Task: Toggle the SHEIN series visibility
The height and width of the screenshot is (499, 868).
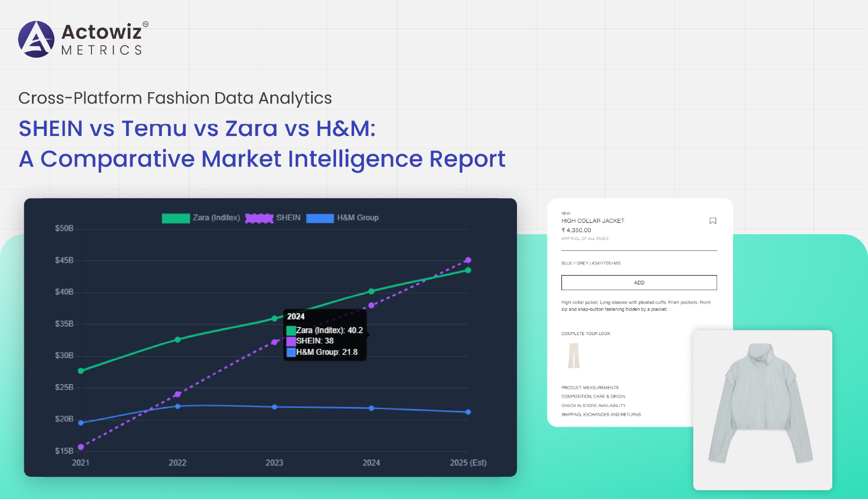Action: tap(288, 218)
